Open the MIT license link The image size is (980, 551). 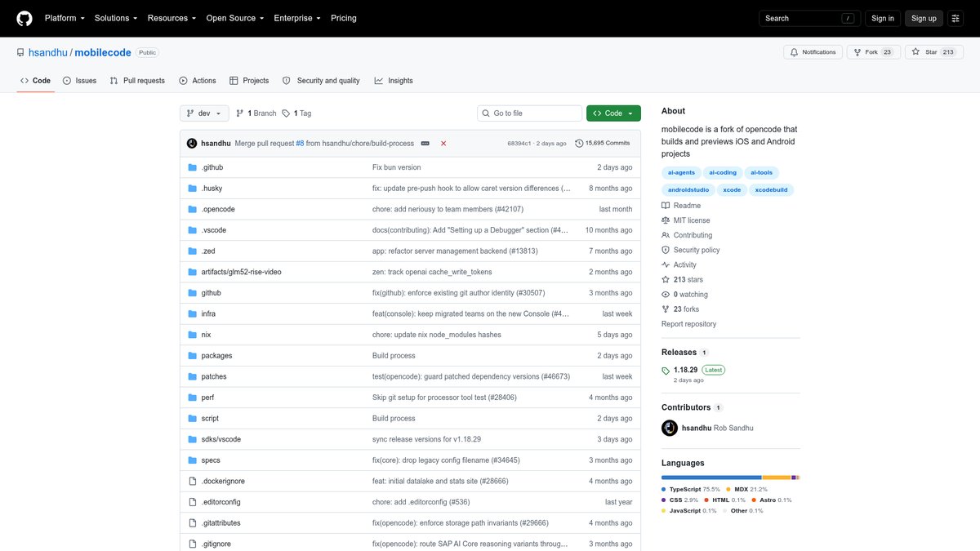pos(685,220)
